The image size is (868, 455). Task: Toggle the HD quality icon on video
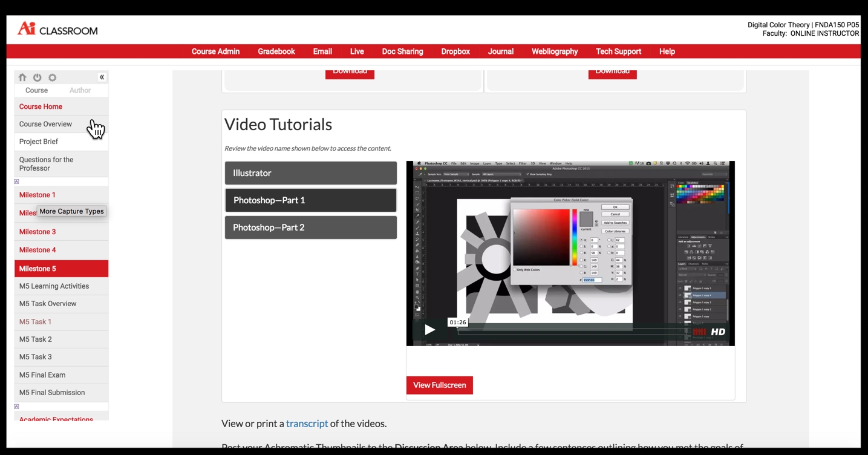pyautogui.click(x=718, y=332)
